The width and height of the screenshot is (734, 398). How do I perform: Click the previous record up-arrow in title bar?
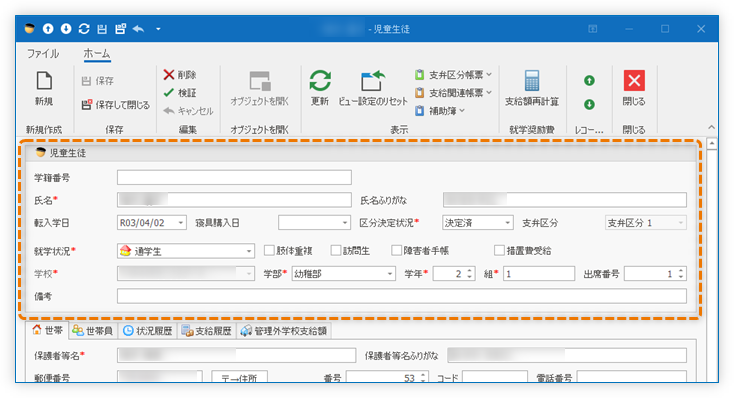coord(48,29)
